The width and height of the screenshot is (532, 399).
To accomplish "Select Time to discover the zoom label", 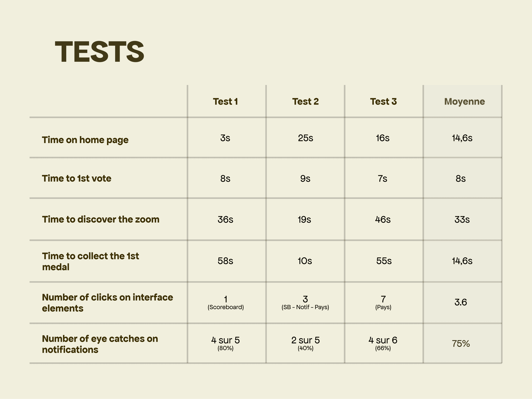I will click(100, 219).
